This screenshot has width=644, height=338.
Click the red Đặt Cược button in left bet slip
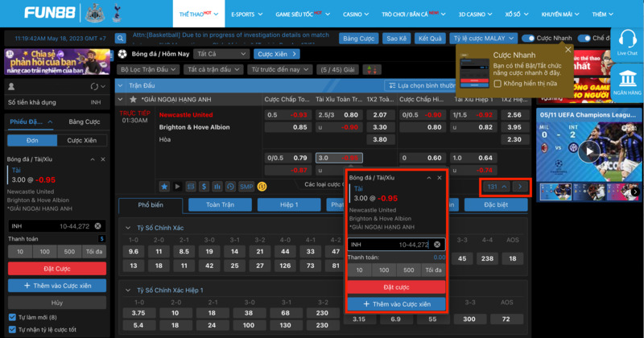(x=56, y=268)
